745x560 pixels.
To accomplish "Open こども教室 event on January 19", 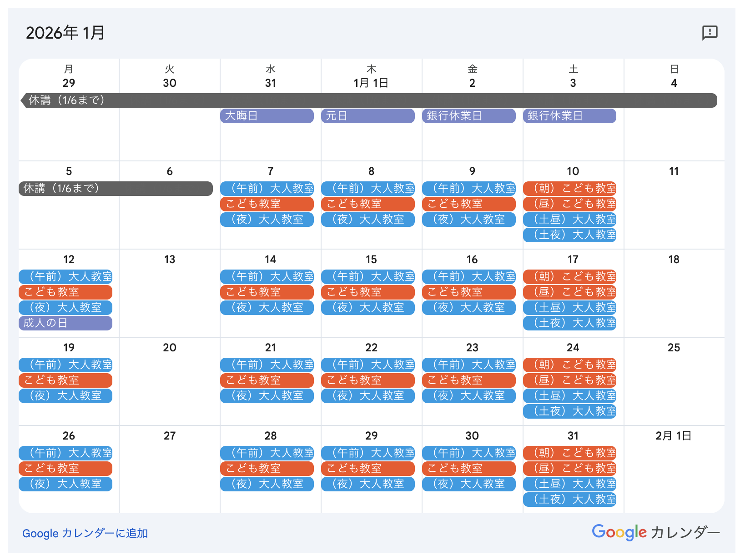I will [65, 380].
